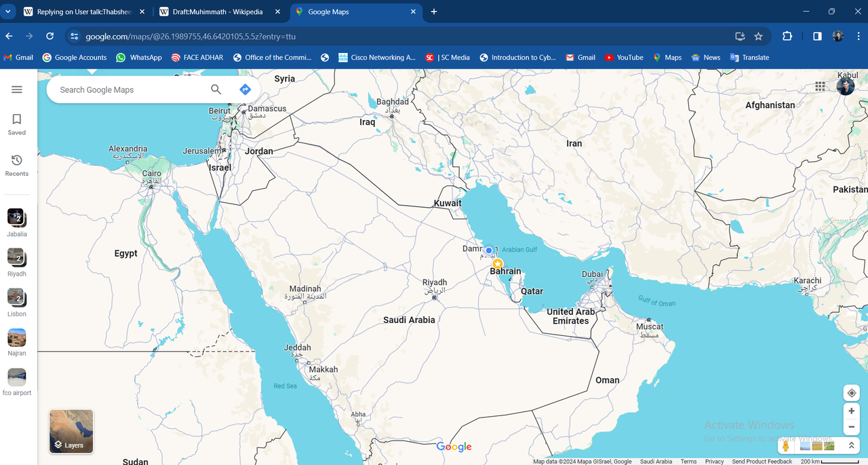The width and height of the screenshot is (868, 465).
Task: View site information for google.com
Action: pyautogui.click(x=75, y=36)
